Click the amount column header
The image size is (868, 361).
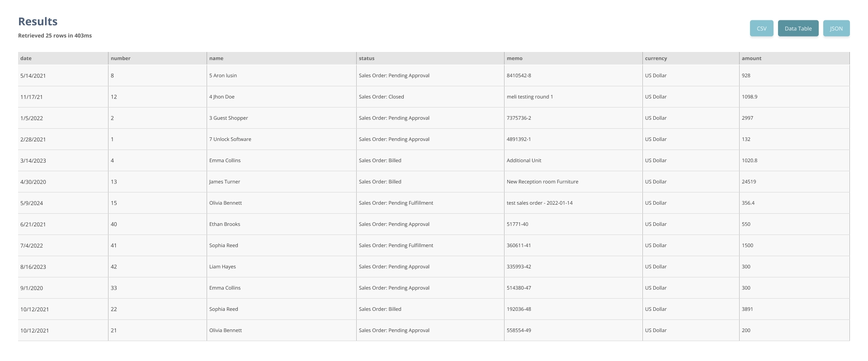pos(751,58)
